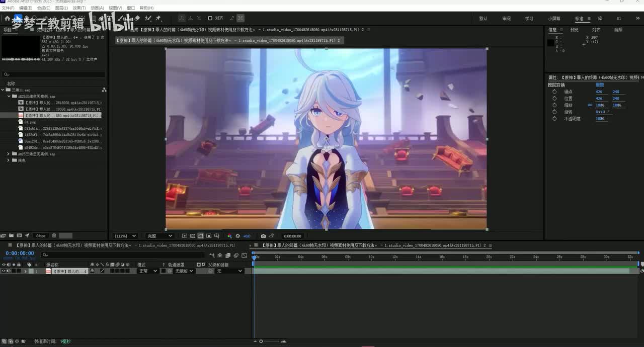The width and height of the screenshot is (644, 347).
Task: Toggle the 对齐 snapping checkbox
Action: click(x=210, y=18)
